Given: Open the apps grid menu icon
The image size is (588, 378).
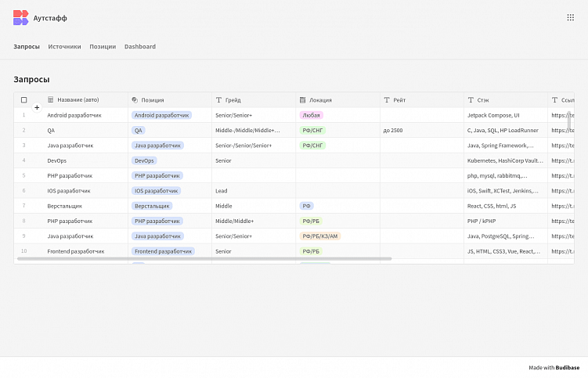Looking at the screenshot, I should click(570, 17).
